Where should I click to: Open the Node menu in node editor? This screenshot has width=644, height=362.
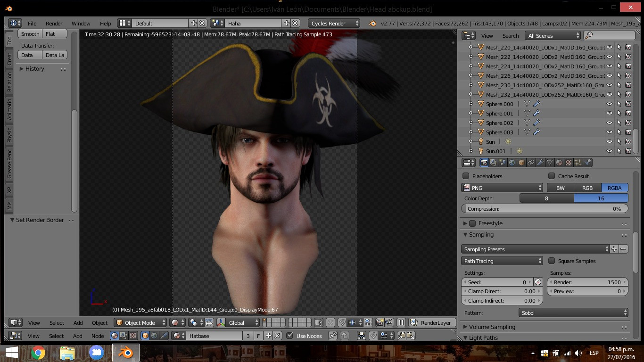point(98,336)
